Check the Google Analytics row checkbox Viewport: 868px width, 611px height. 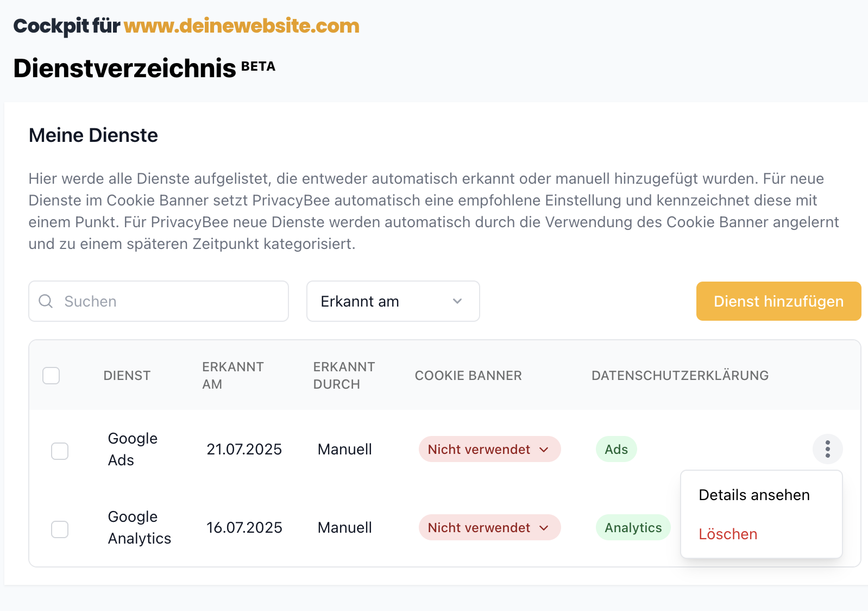click(60, 529)
